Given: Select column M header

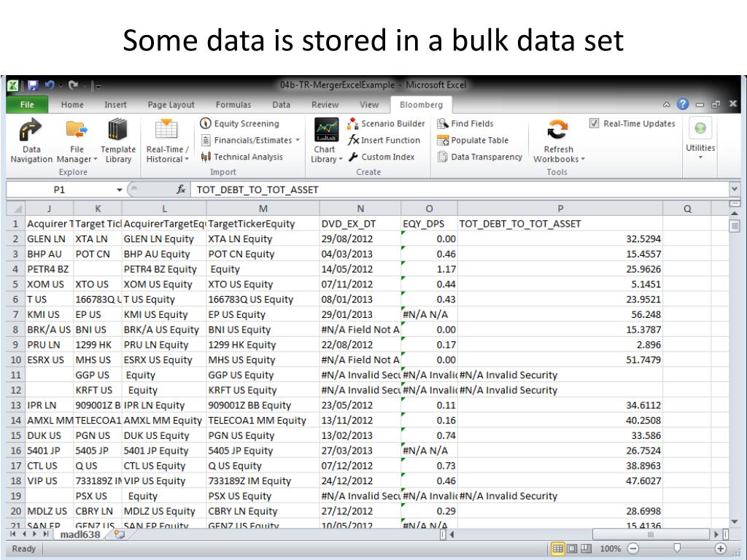Looking at the screenshot, I should (263, 209).
